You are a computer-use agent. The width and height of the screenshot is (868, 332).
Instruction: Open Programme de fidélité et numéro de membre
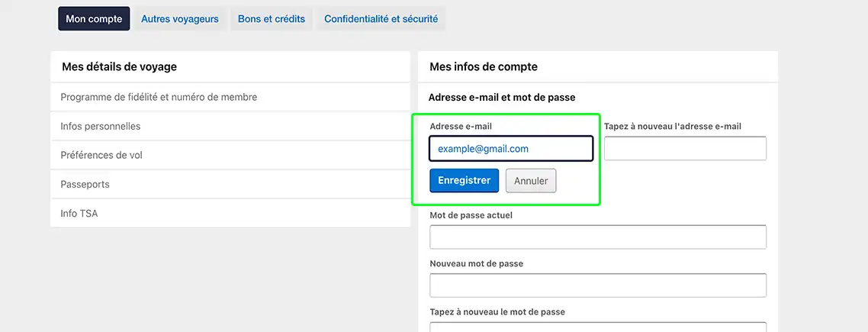(230, 97)
